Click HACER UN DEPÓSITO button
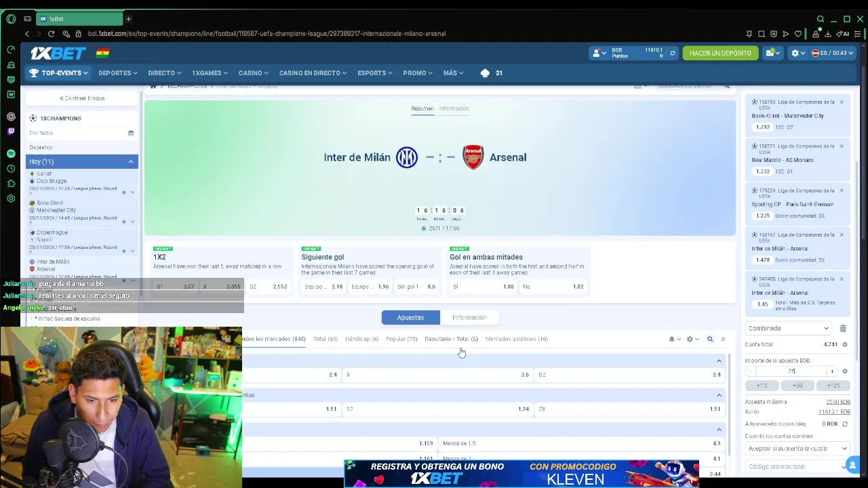 tap(720, 53)
